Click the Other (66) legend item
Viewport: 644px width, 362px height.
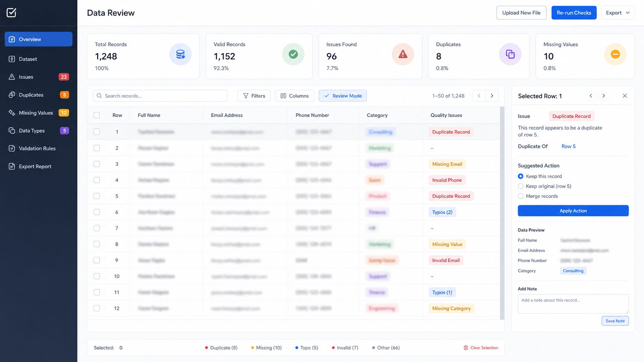tap(386, 348)
